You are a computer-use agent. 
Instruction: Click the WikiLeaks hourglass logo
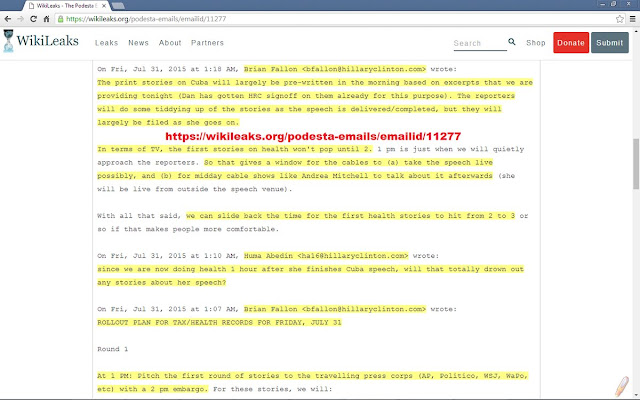tap(8, 41)
